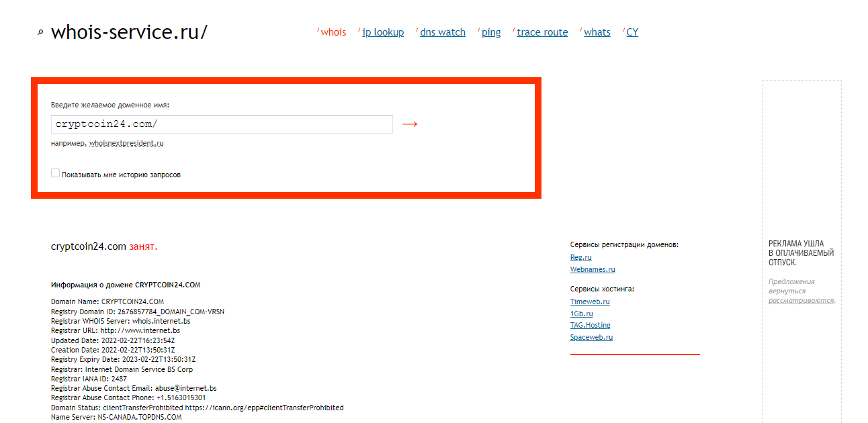
Task: Open the CY menu link
Action: [x=632, y=32]
